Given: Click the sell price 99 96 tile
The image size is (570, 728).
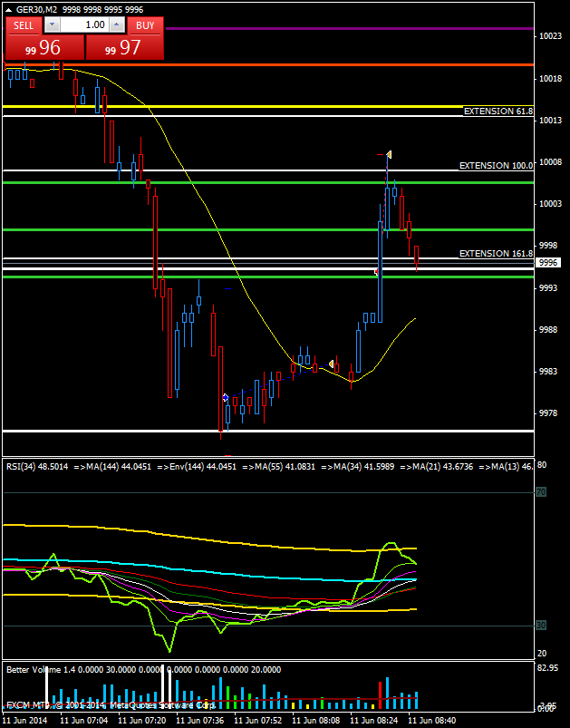Looking at the screenshot, I should click(x=44, y=48).
